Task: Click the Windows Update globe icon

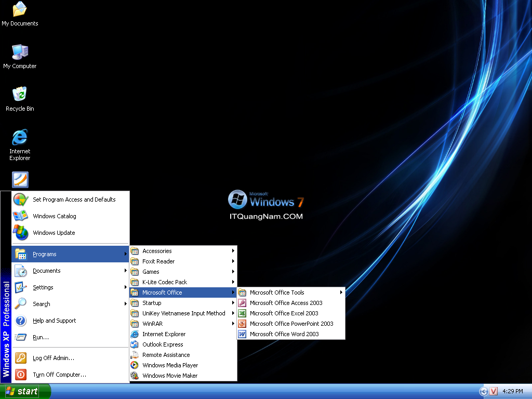Action: pos(20,233)
